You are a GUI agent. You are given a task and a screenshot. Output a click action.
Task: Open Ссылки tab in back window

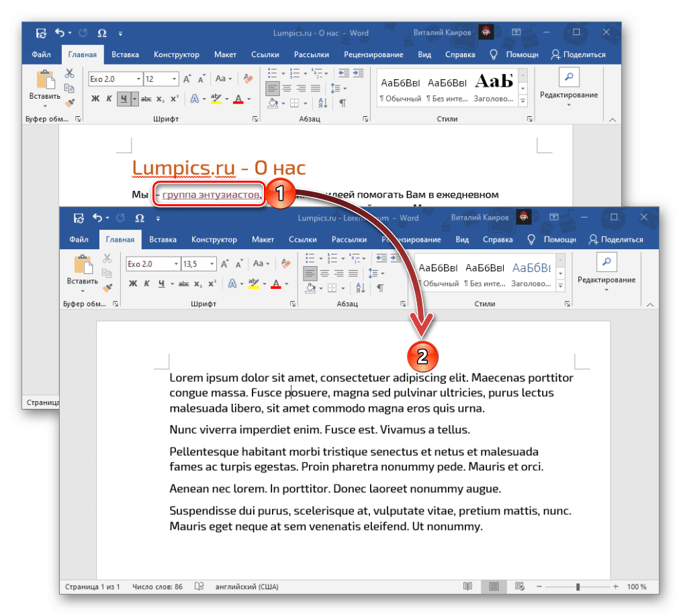click(x=265, y=54)
